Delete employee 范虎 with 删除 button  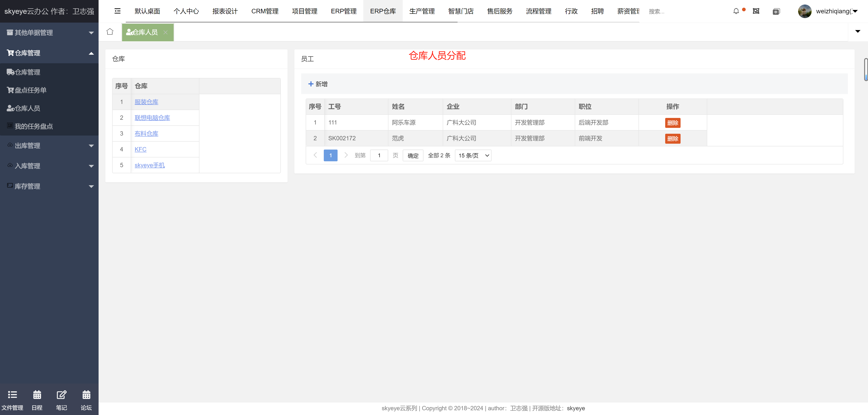(x=672, y=139)
